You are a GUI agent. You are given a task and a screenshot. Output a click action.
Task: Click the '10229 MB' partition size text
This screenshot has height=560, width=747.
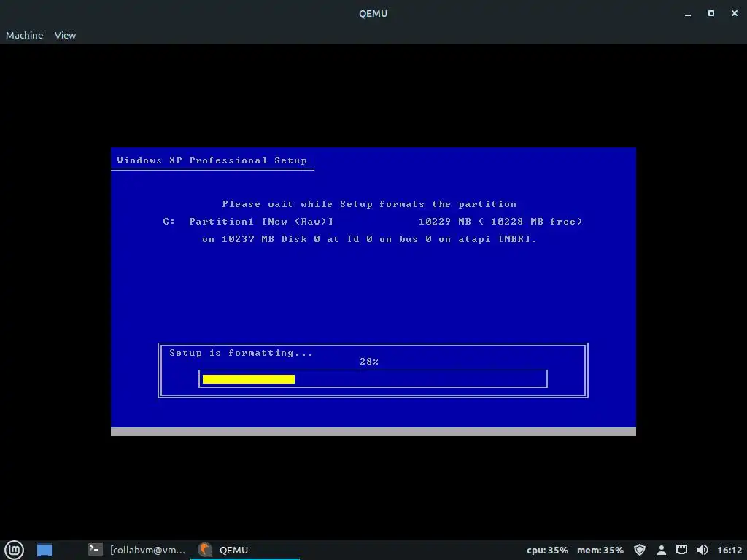coord(444,222)
